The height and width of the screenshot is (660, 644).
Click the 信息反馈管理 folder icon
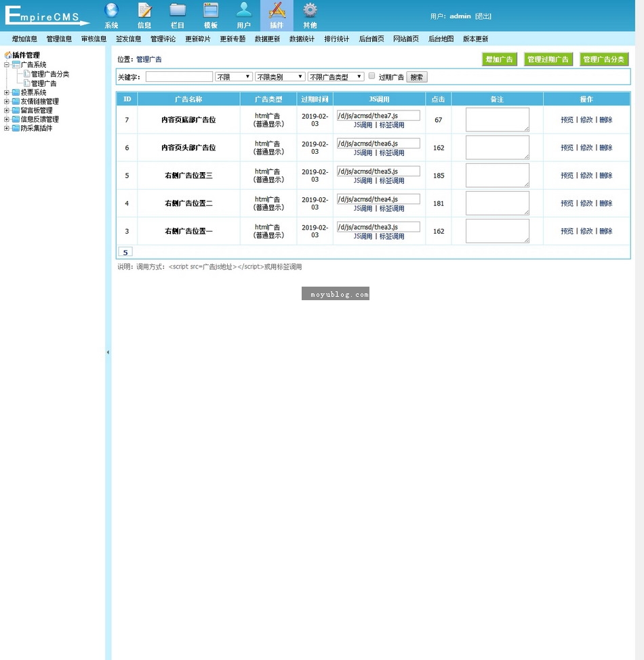click(x=16, y=119)
